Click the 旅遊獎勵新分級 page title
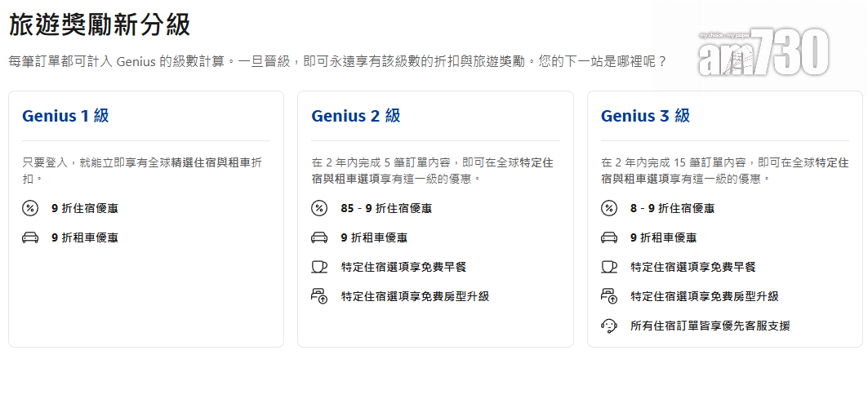The image size is (868, 408). tap(100, 24)
